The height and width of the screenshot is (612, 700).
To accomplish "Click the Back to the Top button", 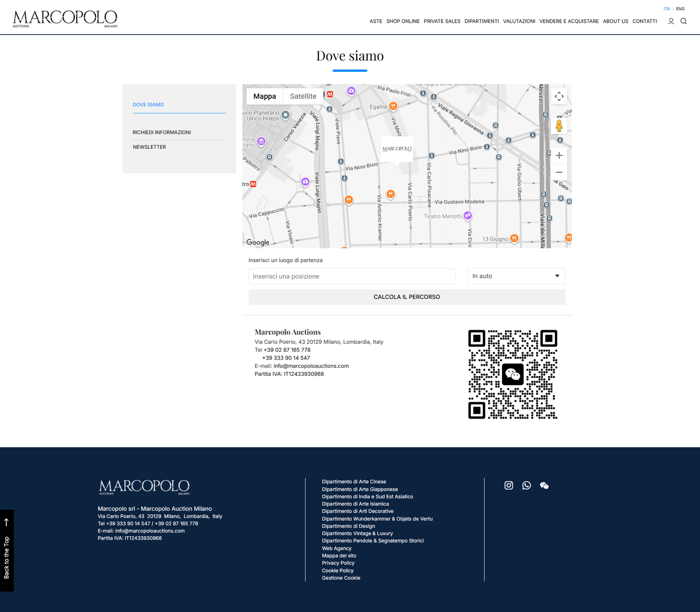I will click(x=7, y=550).
